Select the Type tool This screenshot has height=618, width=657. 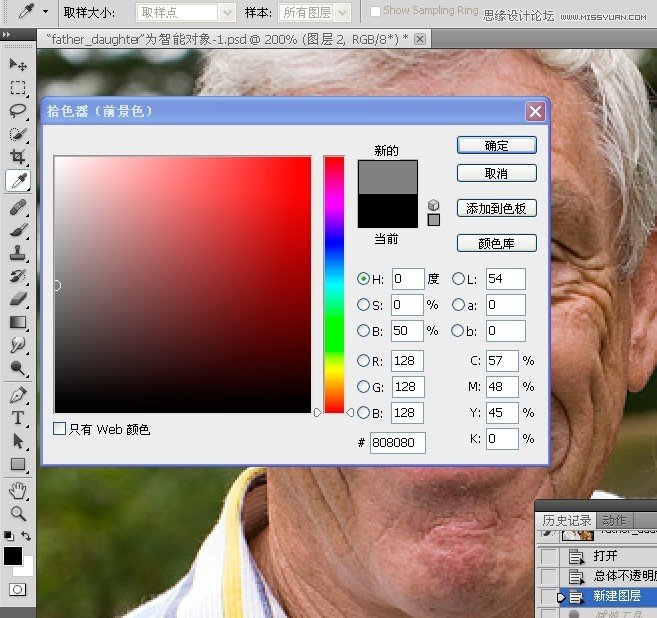(x=18, y=418)
